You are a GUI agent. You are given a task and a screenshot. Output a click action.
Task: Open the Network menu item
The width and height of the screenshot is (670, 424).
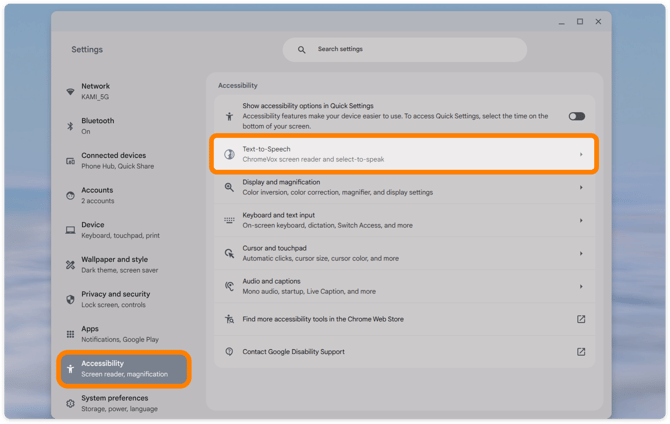point(124,91)
